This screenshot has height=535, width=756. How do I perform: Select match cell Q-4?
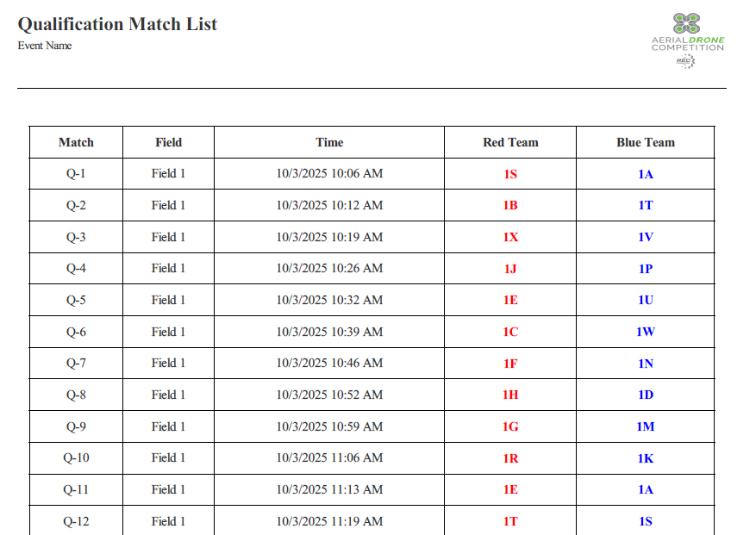76,268
